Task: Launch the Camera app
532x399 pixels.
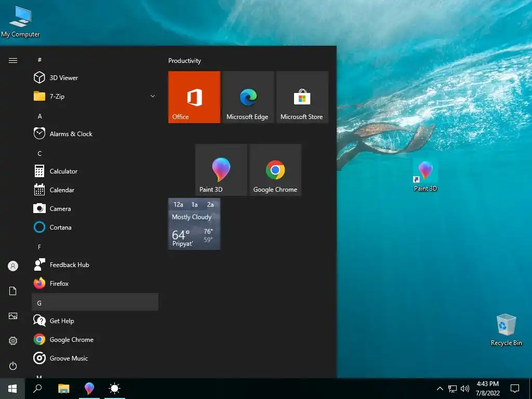Action: (x=95, y=209)
